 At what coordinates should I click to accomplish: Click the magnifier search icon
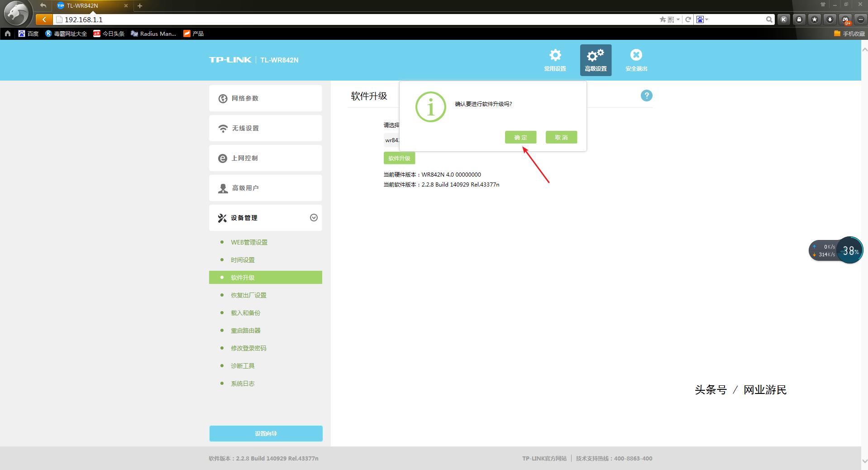coord(769,19)
